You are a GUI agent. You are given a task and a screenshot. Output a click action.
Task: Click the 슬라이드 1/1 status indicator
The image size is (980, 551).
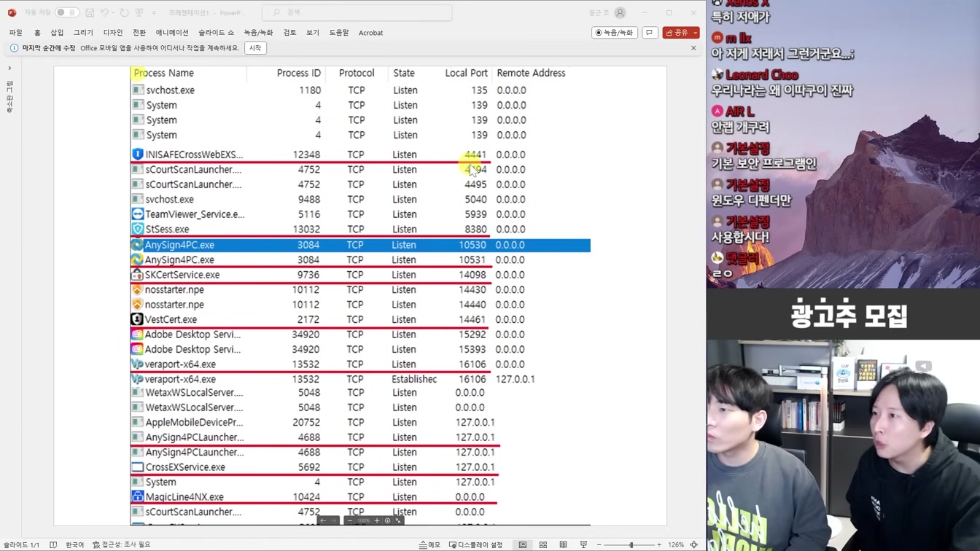[x=21, y=544]
